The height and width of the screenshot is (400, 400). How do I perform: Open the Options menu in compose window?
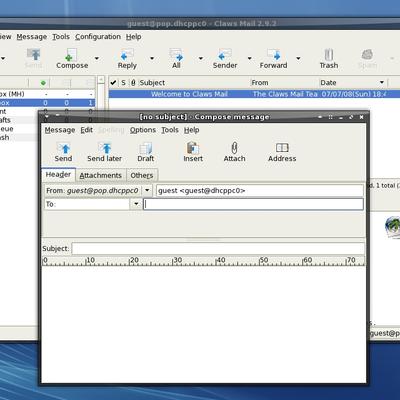143,130
